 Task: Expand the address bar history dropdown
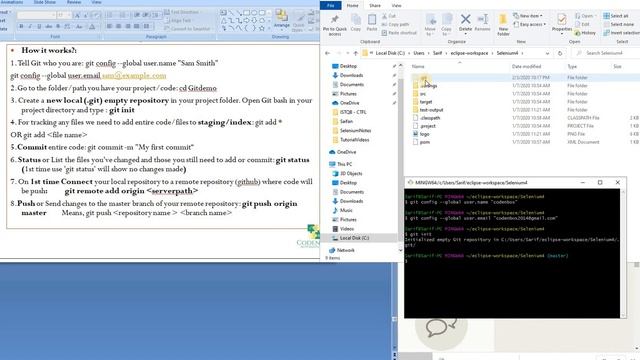pyautogui.click(x=547, y=53)
